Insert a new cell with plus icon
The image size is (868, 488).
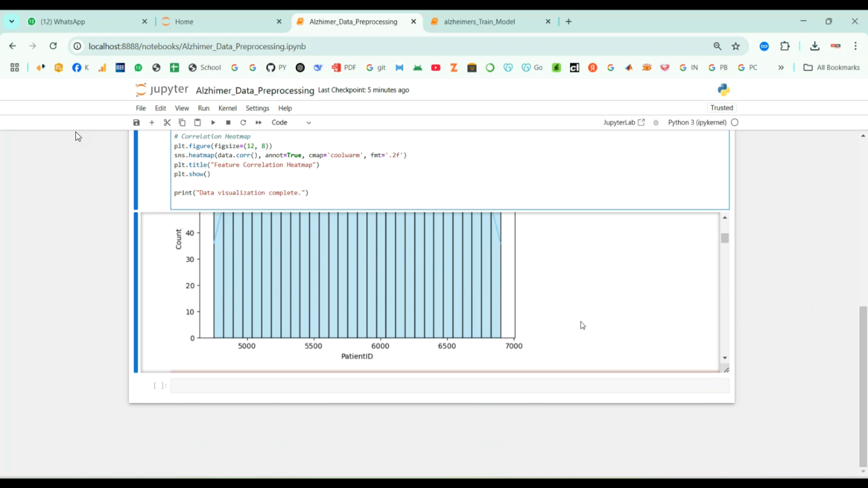pos(152,123)
